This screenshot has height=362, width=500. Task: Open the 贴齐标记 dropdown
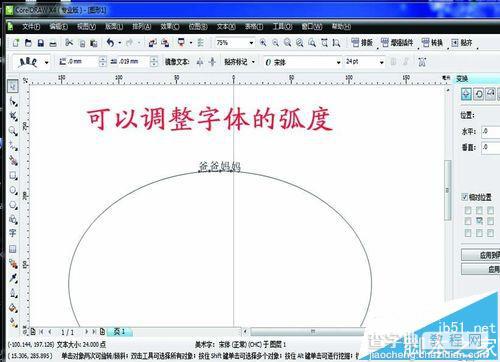[x=253, y=62]
